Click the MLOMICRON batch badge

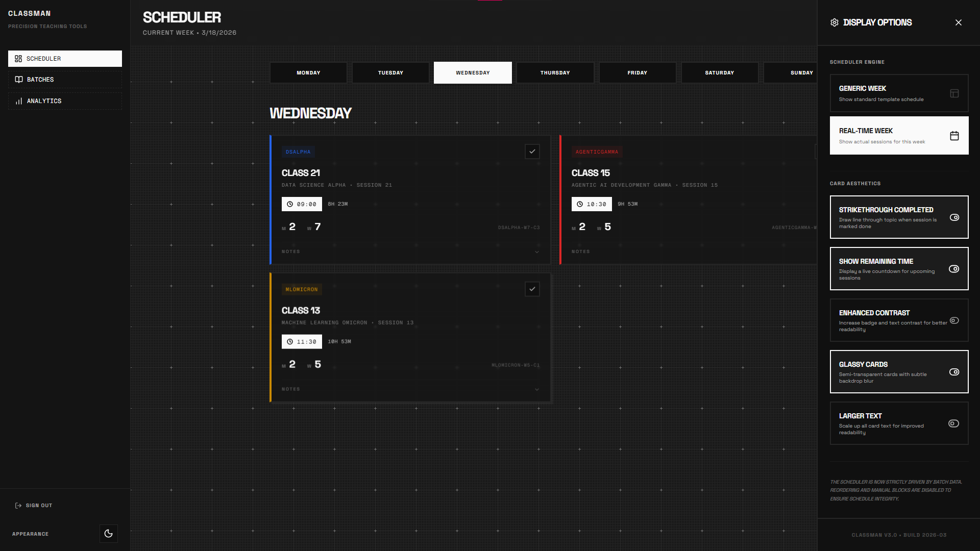click(302, 289)
